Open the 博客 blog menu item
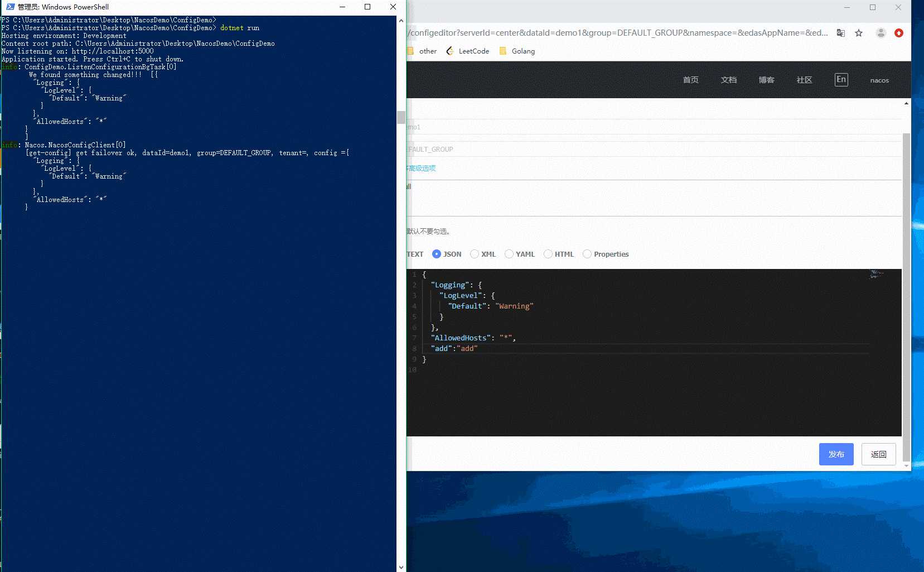The width and height of the screenshot is (924, 572). pos(767,80)
